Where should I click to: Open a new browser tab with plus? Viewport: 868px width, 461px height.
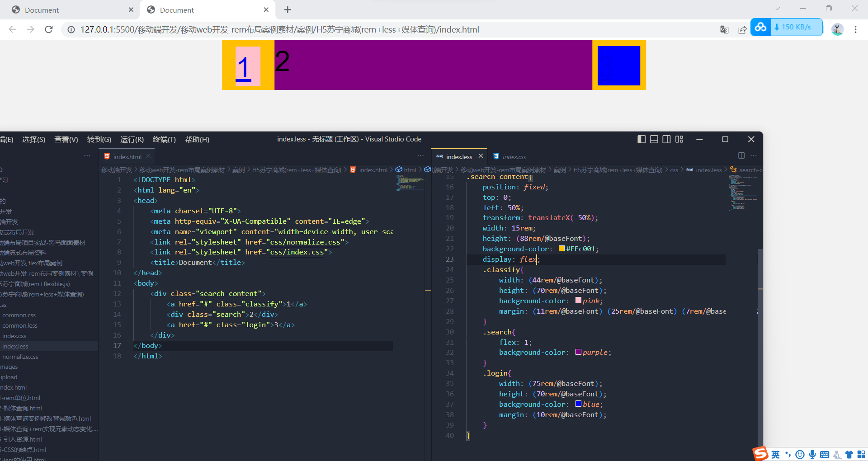coord(288,9)
